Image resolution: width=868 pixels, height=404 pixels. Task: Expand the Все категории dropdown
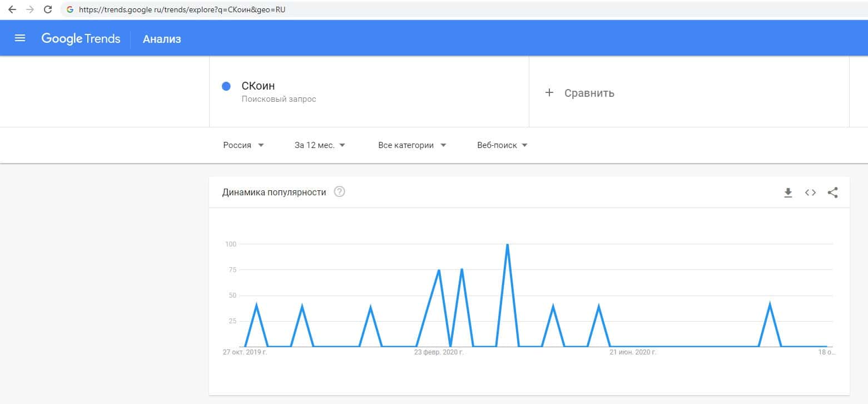click(412, 145)
